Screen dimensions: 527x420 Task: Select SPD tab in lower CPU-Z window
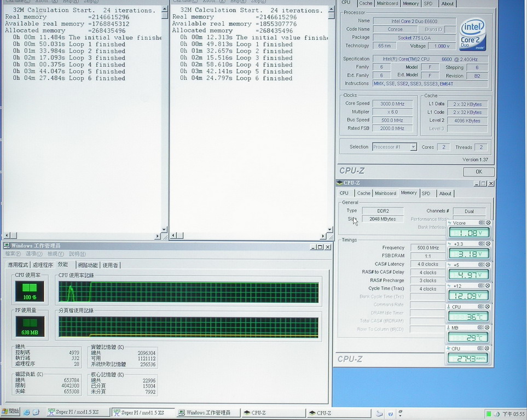[x=426, y=193]
